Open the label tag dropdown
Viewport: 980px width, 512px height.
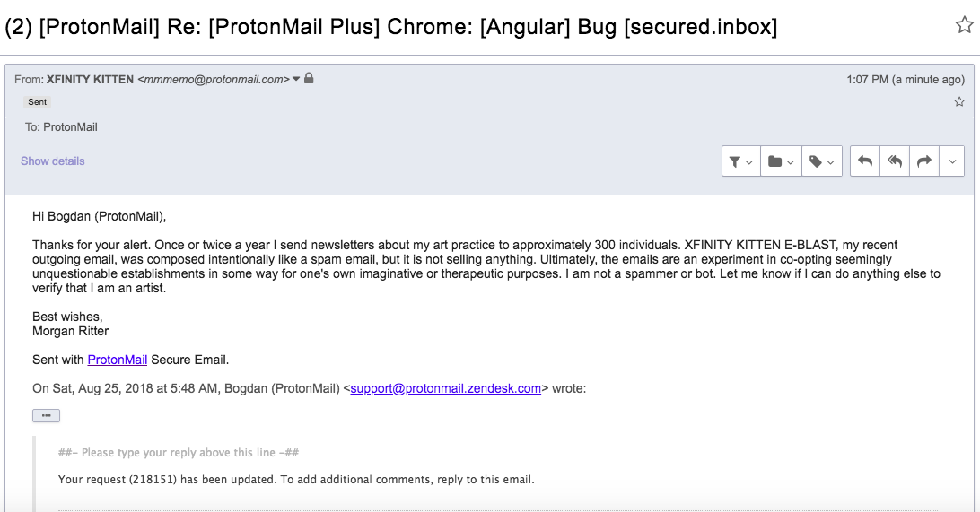tap(822, 161)
